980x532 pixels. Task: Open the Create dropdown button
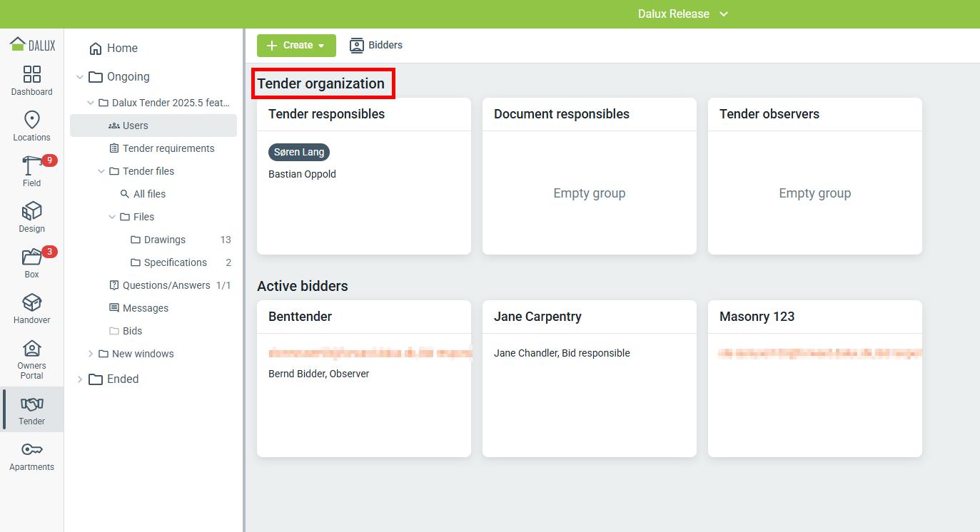click(x=295, y=46)
